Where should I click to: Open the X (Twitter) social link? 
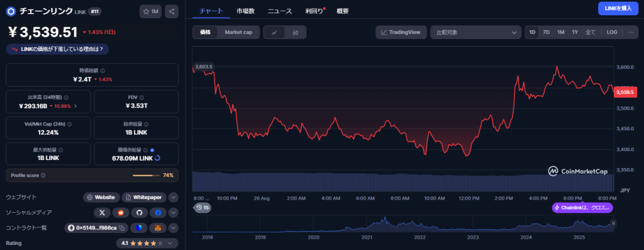[x=102, y=213]
